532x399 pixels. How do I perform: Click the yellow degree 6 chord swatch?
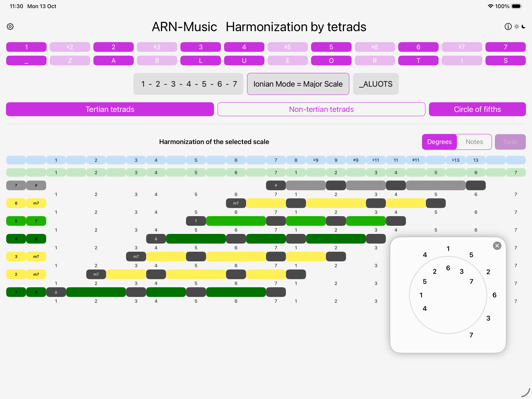pos(16,203)
